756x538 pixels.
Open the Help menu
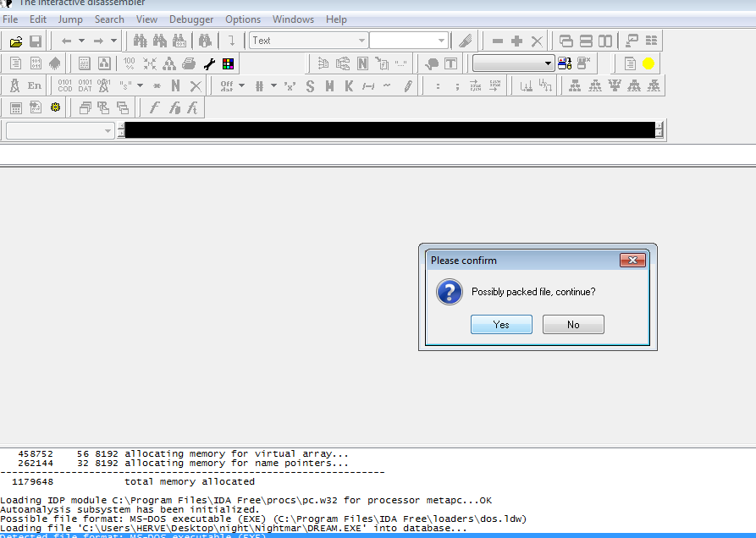pyautogui.click(x=336, y=19)
